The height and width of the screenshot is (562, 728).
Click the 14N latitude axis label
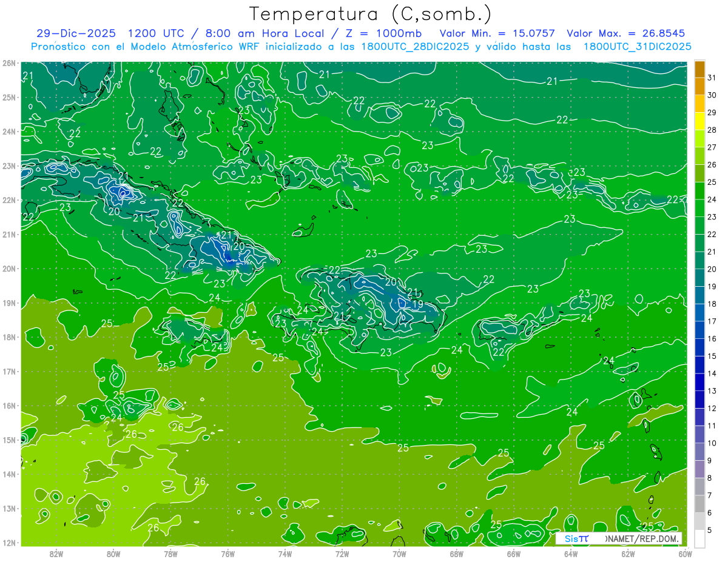pos(9,474)
